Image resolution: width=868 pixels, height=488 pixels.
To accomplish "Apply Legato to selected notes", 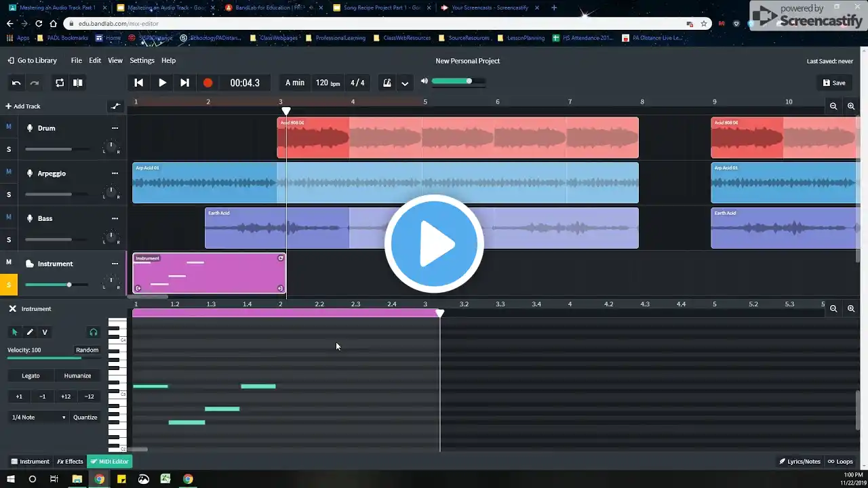I will 31,375.
